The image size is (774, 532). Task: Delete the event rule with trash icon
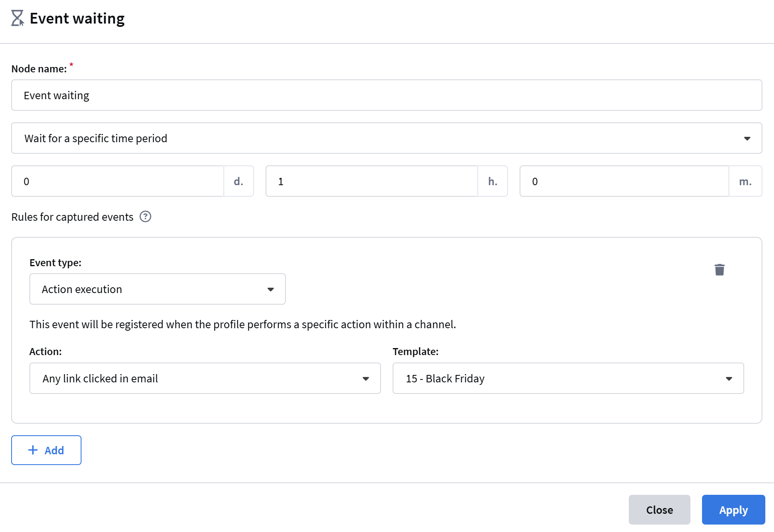(719, 270)
